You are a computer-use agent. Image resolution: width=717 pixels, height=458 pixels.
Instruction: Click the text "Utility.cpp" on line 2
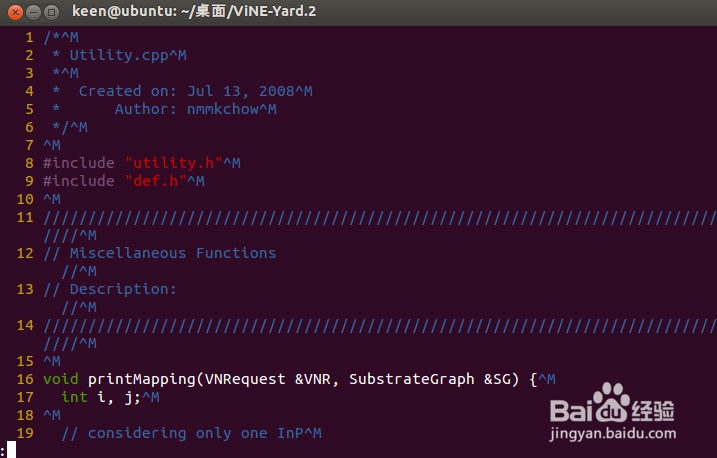119,55
